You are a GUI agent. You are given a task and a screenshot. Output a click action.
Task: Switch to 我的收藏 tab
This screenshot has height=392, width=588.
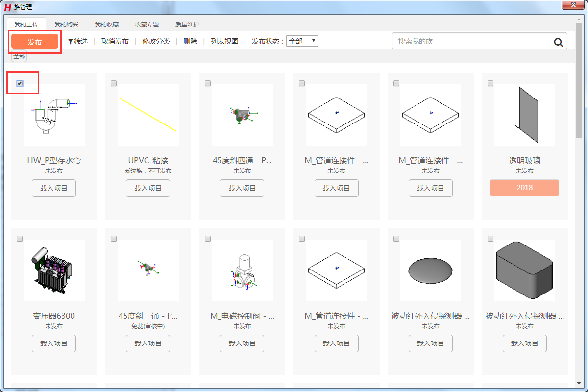pyautogui.click(x=107, y=24)
